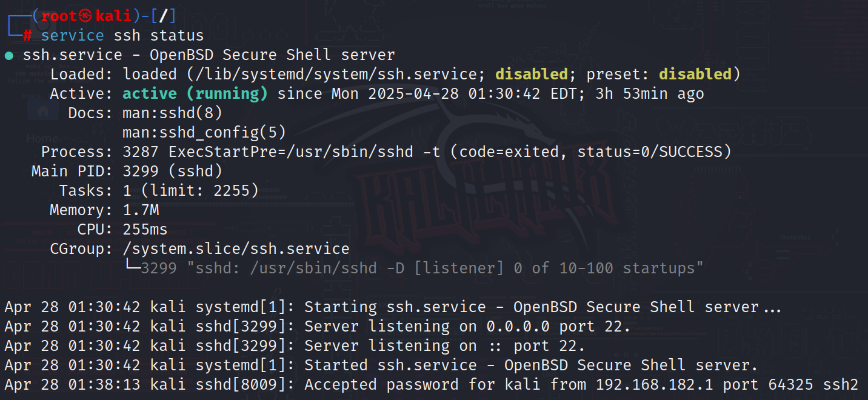The height and width of the screenshot is (400, 868).
Task: Click the red "root" username in prompt
Action: tap(59, 16)
